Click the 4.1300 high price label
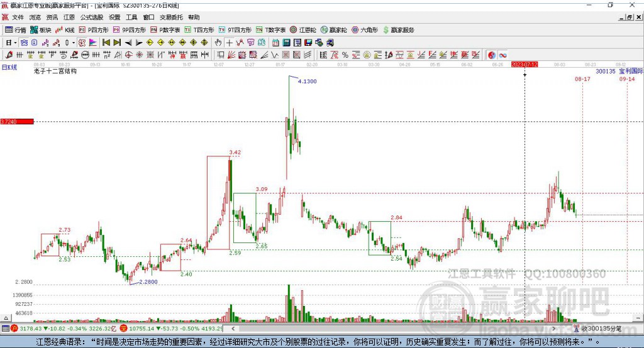This screenshot has width=644, height=348. 307,81
